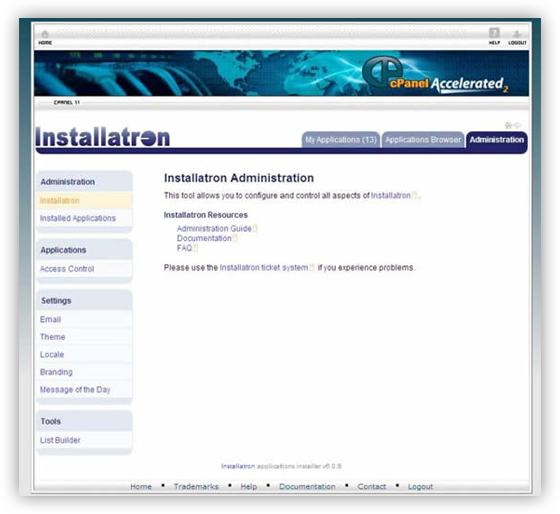Click the cPanel Accelerated logo in the banner

point(435,75)
